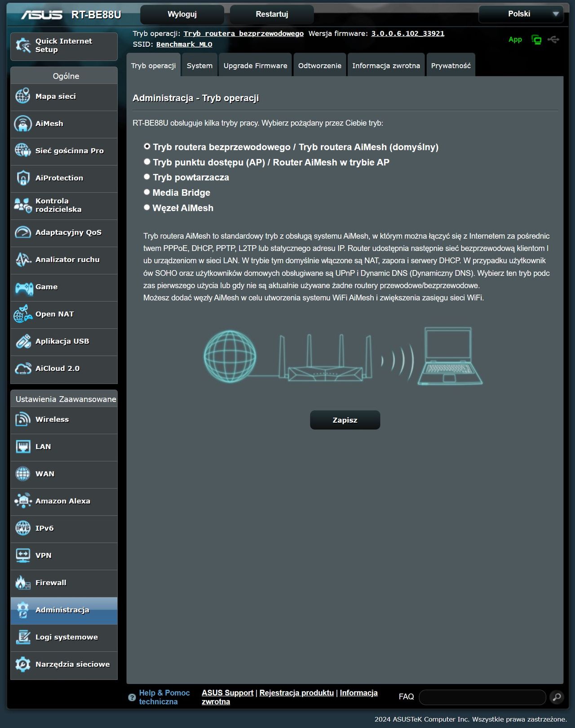The width and height of the screenshot is (575, 728).
Task: Switch to Tryb operacji tab
Action: (153, 65)
